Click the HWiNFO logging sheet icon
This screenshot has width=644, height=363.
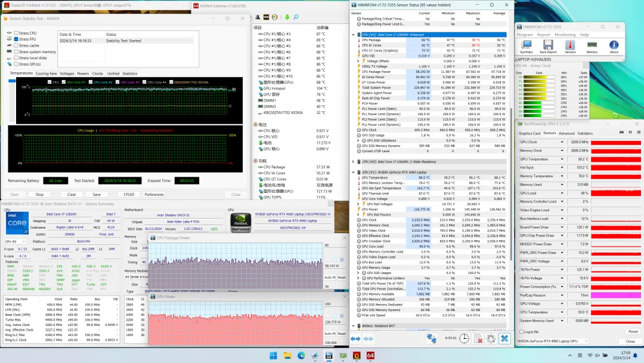tap(478, 339)
